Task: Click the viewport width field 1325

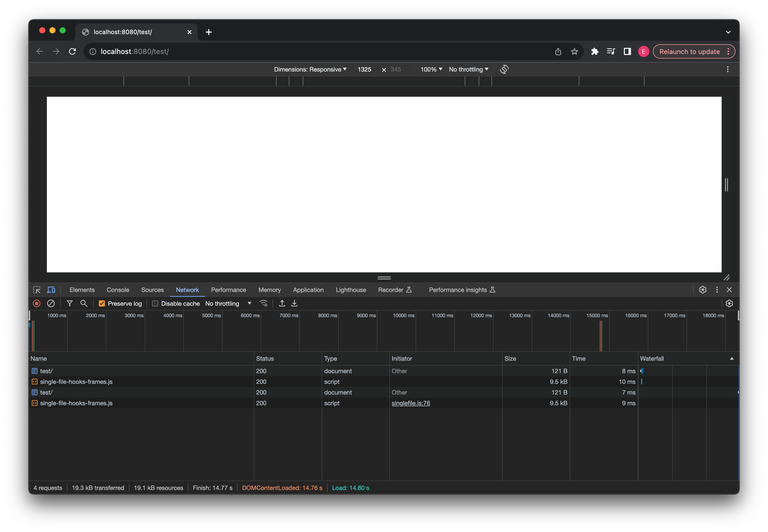Action: pos(364,69)
